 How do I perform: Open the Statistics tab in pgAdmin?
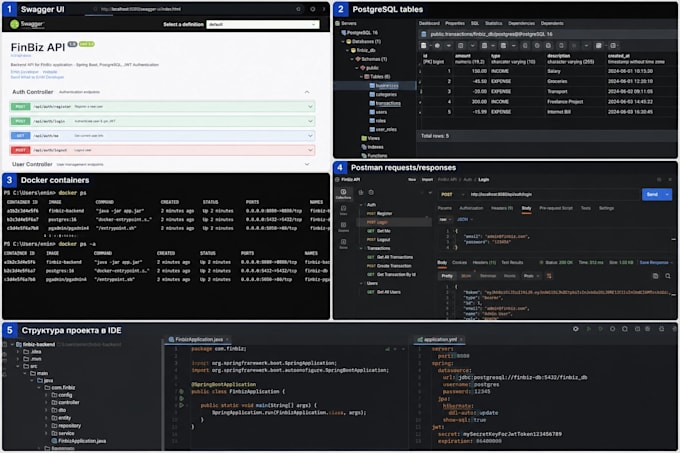(494, 23)
